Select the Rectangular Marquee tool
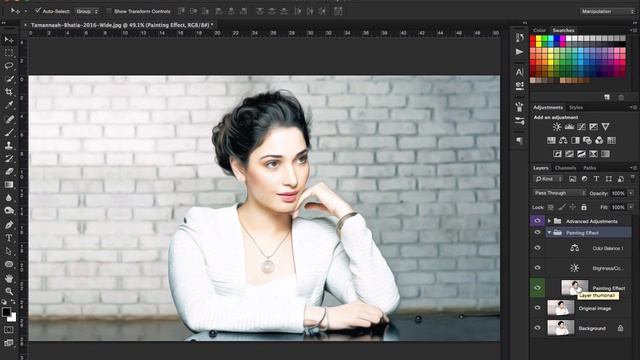This screenshot has height=360, width=640. 9,53
